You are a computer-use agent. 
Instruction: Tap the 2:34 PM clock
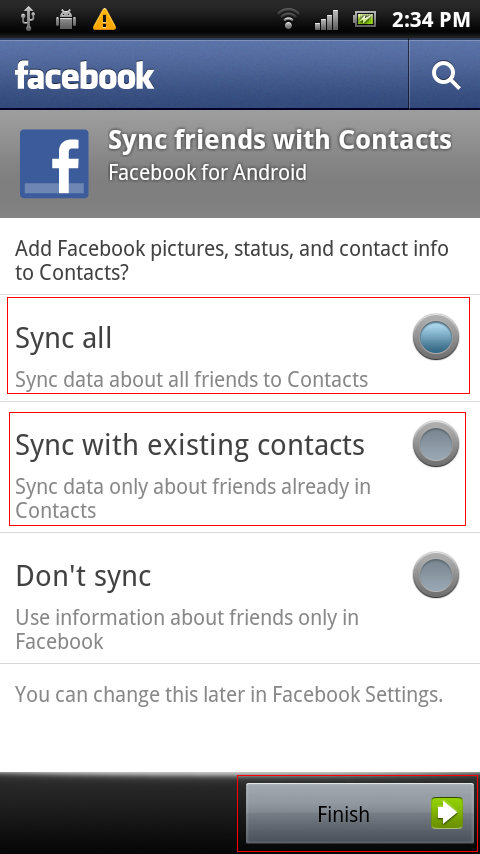tap(431, 20)
